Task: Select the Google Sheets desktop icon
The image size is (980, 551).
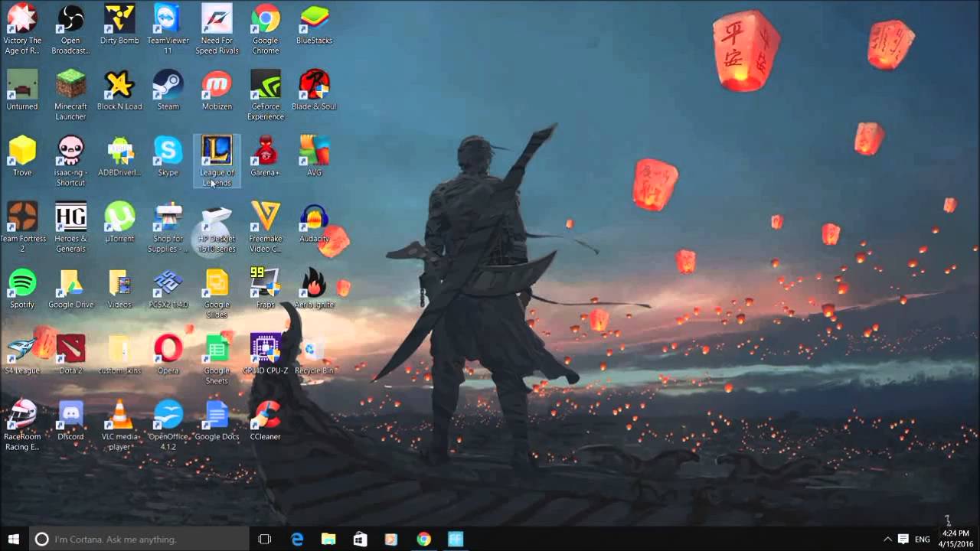Action: [x=217, y=360]
